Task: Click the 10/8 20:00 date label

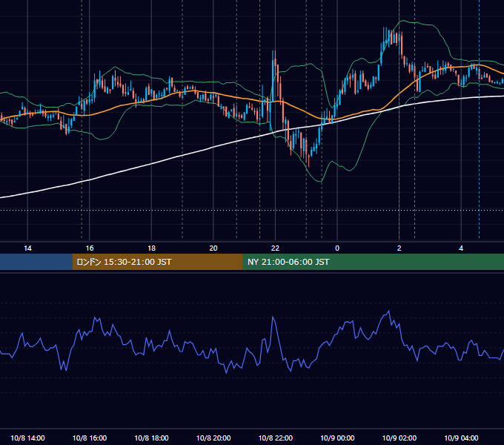Action: pyautogui.click(x=213, y=438)
